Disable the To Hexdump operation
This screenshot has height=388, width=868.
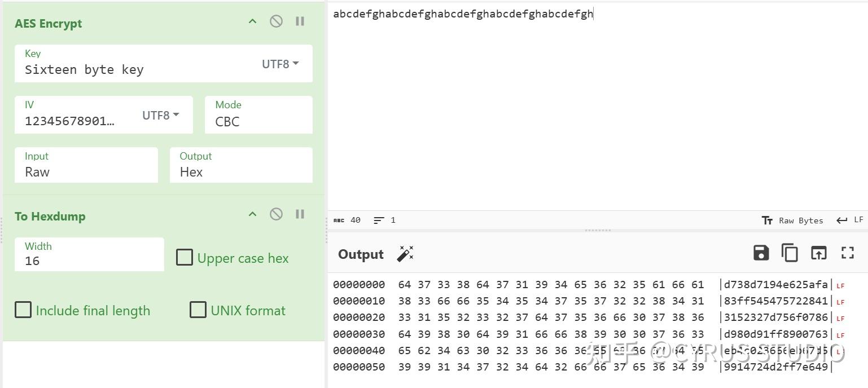click(x=276, y=214)
